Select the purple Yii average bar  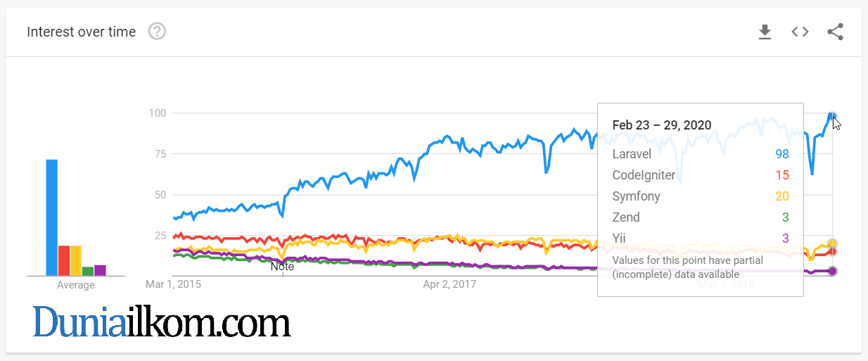click(x=100, y=270)
